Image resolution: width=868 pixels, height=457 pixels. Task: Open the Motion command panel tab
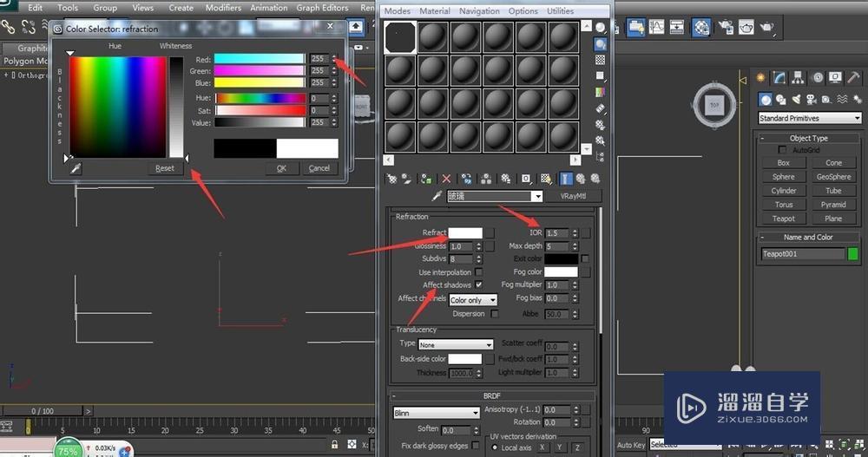[818, 77]
